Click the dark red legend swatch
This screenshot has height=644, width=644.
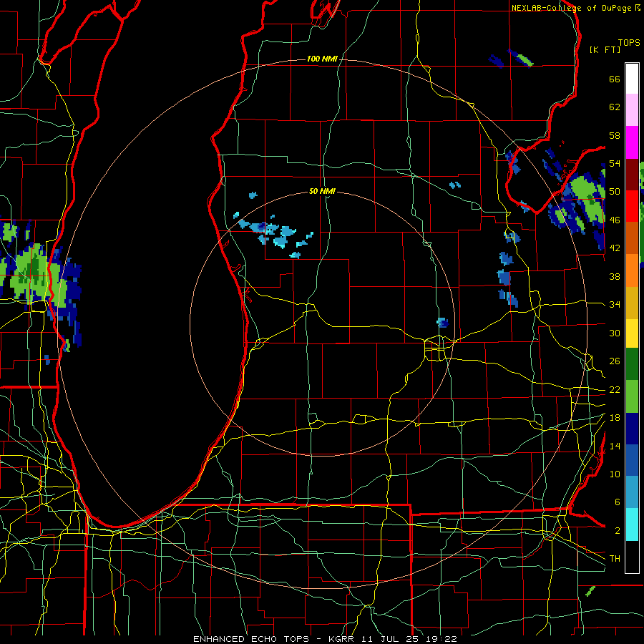pyautogui.click(x=632, y=175)
